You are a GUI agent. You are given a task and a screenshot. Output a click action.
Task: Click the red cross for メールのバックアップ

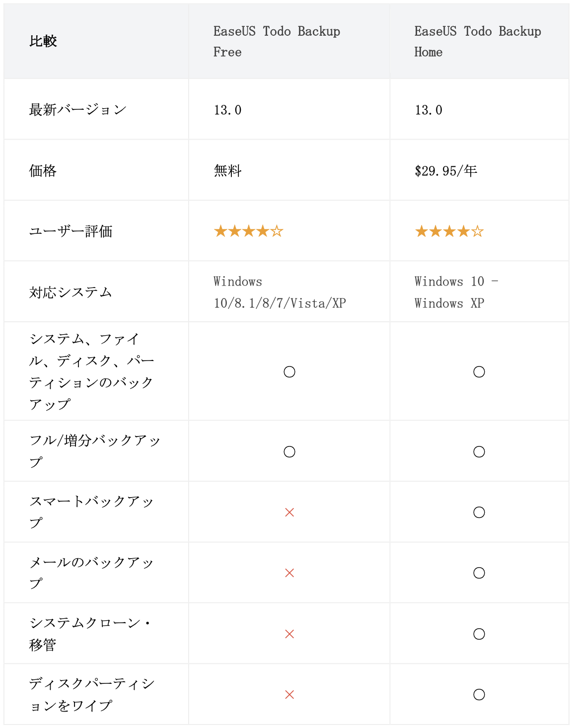pyautogui.click(x=289, y=573)
